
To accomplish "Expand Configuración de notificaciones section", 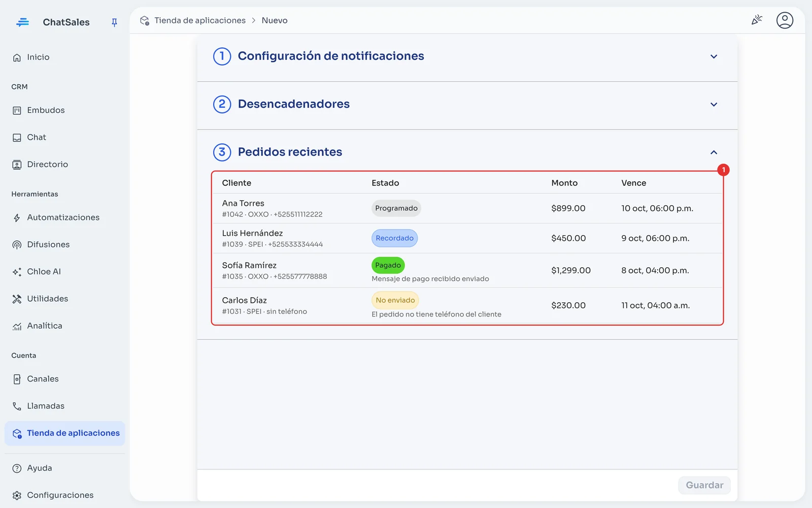I will coord(714,56).
